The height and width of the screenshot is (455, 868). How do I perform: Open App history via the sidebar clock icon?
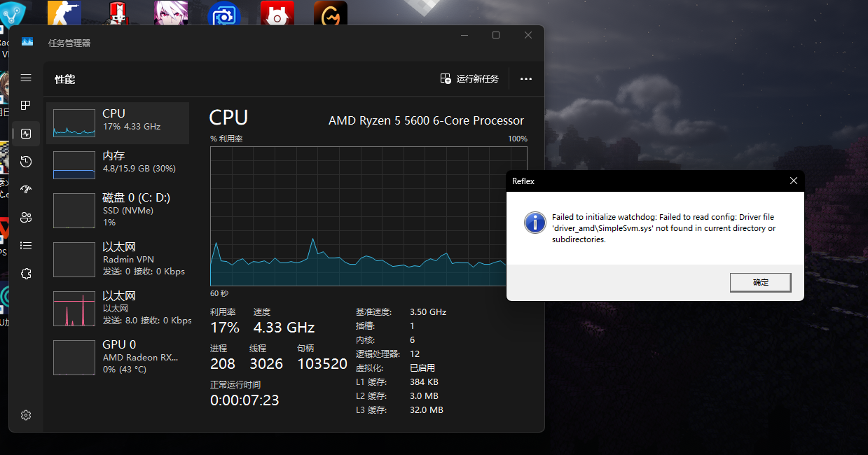[26, 162]
